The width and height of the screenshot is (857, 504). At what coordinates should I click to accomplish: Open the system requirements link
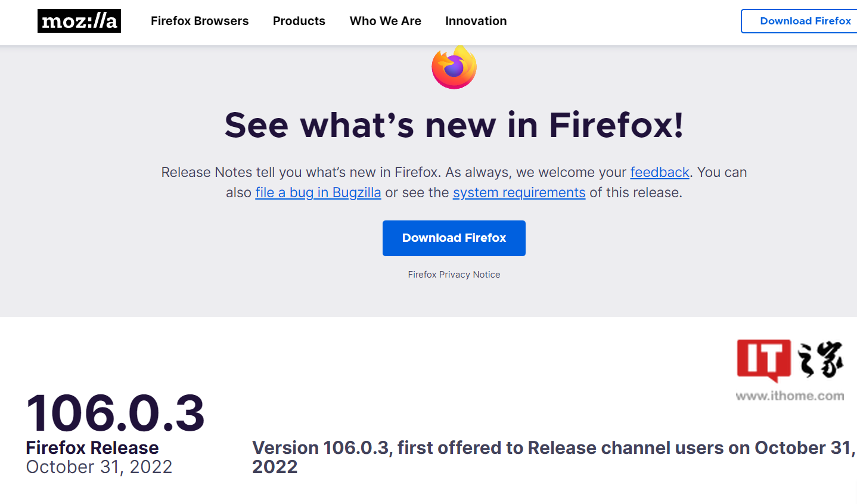[519, 192]
